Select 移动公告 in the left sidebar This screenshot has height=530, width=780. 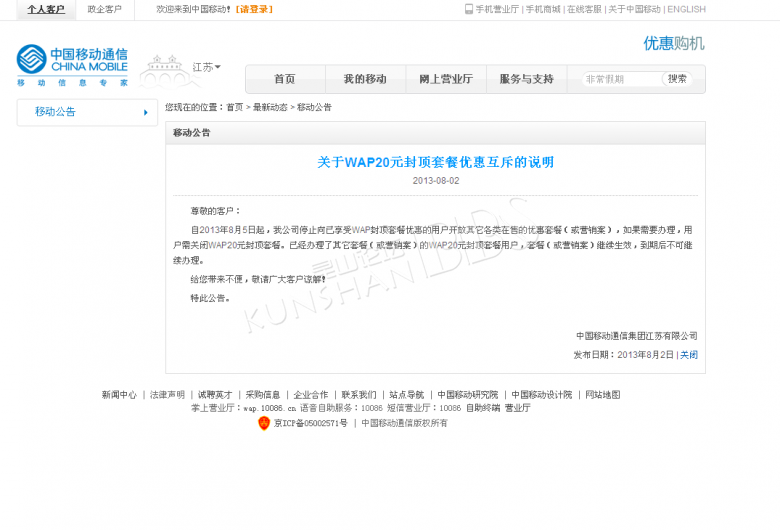click(87, 112)
